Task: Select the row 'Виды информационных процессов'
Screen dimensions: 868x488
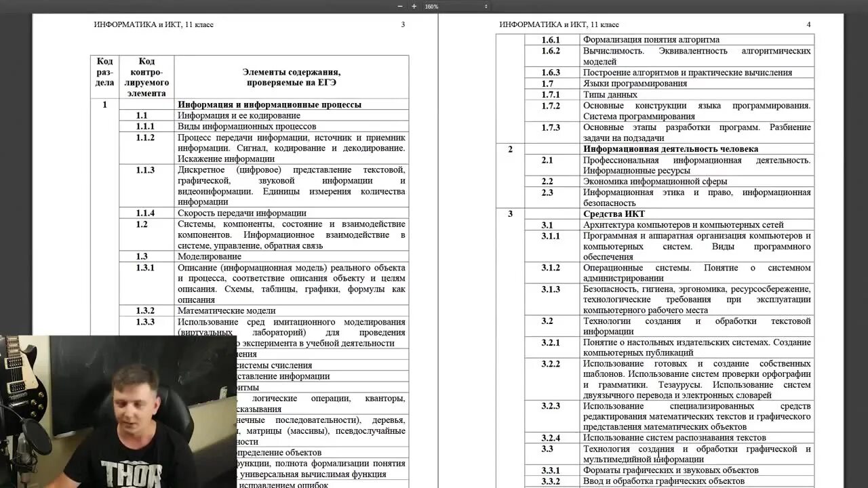Action: pyautogui.click(x=247, y=126)
